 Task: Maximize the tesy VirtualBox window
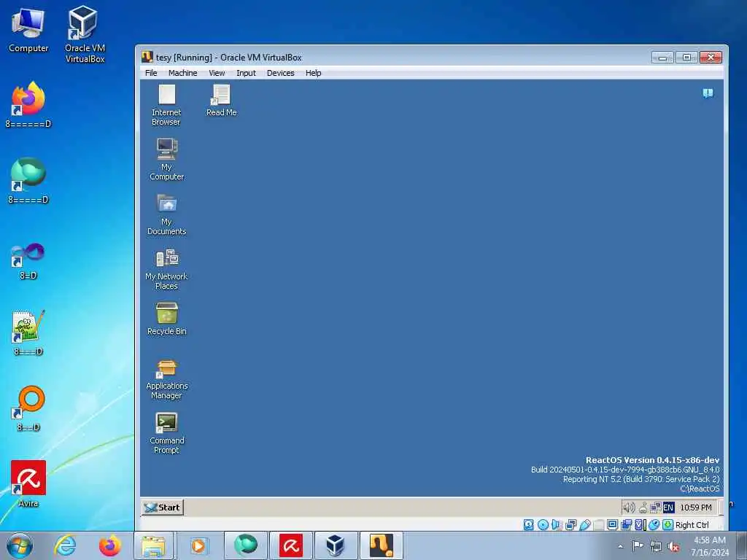click(686, 58)
